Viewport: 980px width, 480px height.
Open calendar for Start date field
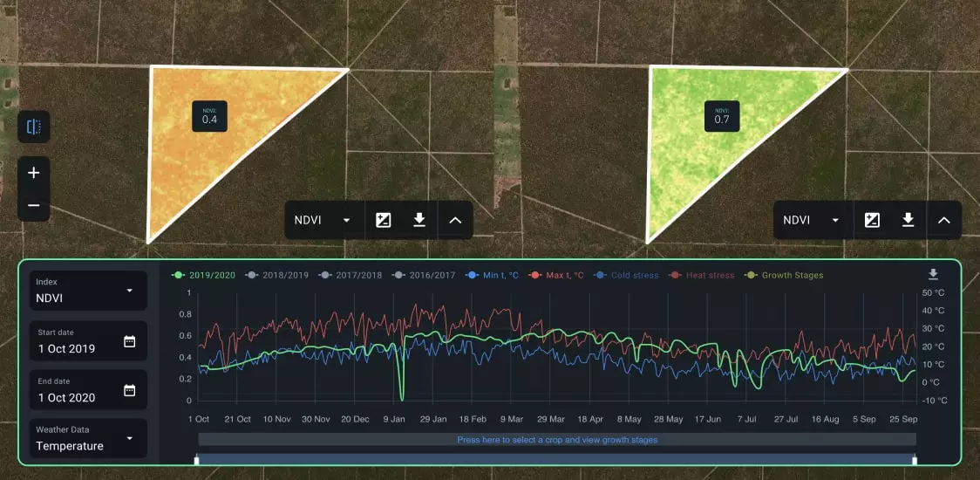(130, 341)
